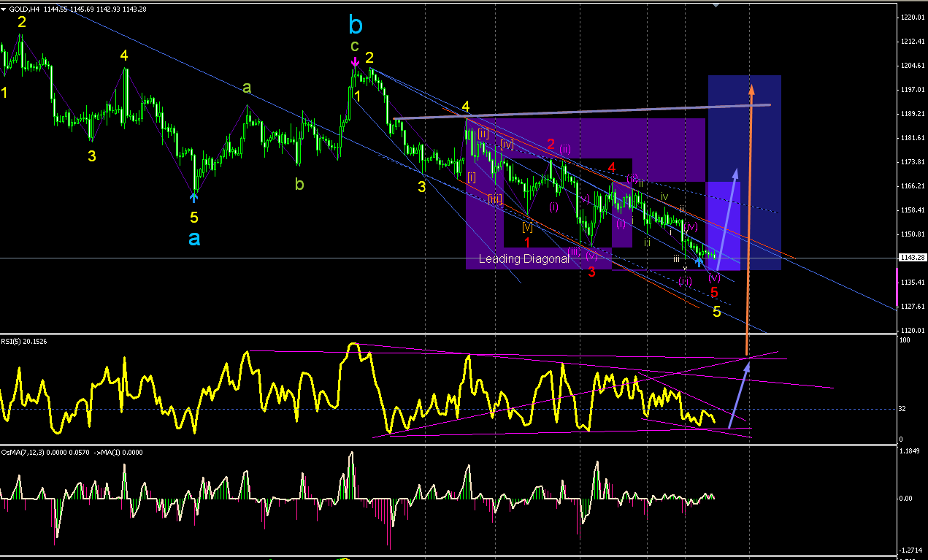
Task: Select the red '1' wave label
Action: point(526,242)
